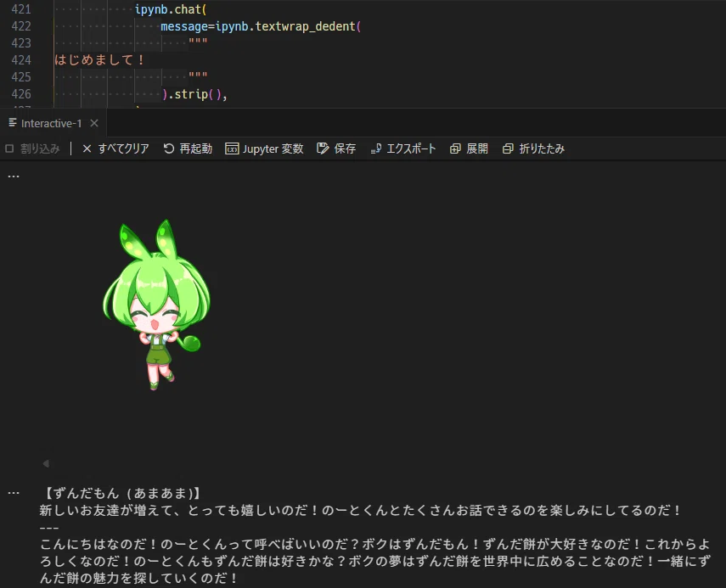The image size is (726, 588).
Task: Switch to the Interactive-1 tab
Action: (x=51, y=123)
